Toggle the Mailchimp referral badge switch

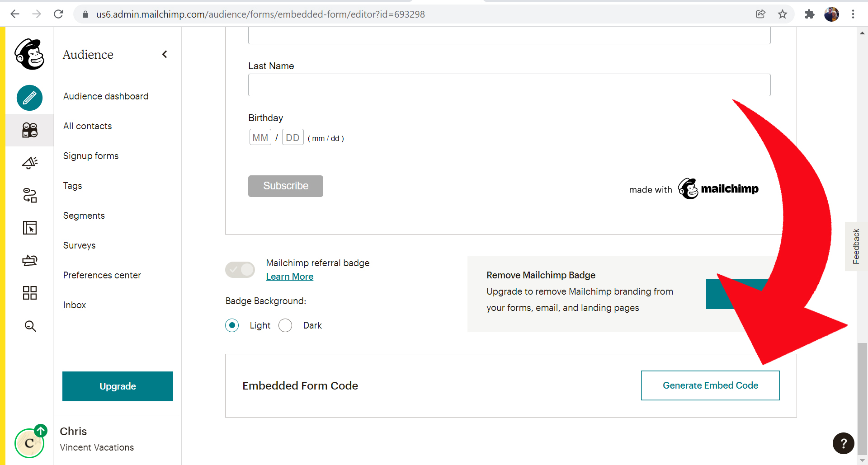coord(240,270)
